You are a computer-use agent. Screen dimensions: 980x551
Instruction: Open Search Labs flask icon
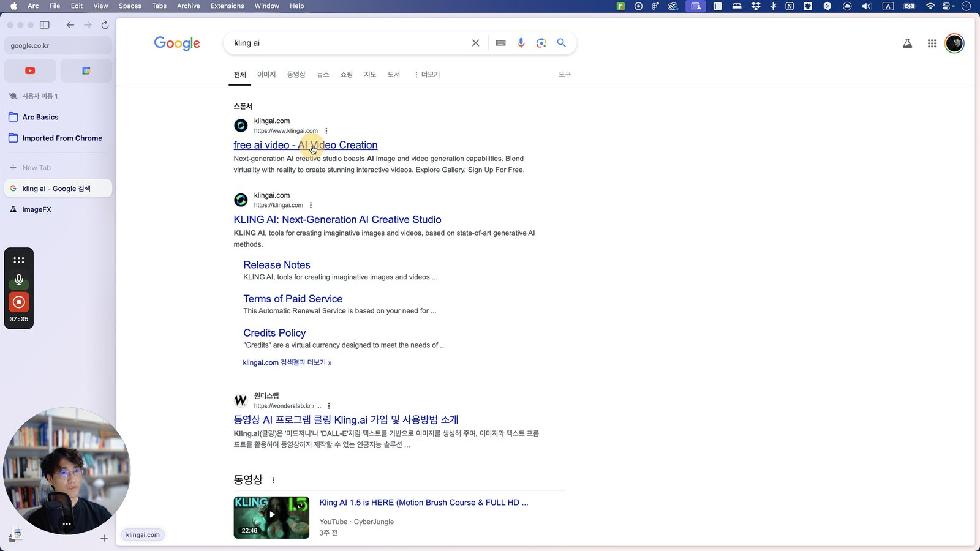907,43
